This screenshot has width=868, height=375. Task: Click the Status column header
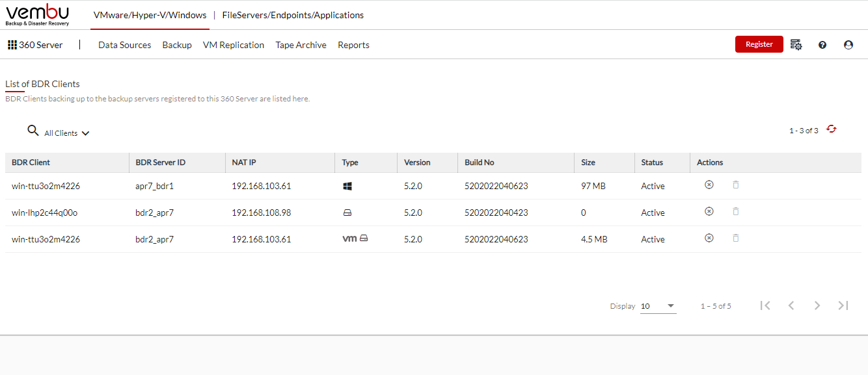coord(652,162)
